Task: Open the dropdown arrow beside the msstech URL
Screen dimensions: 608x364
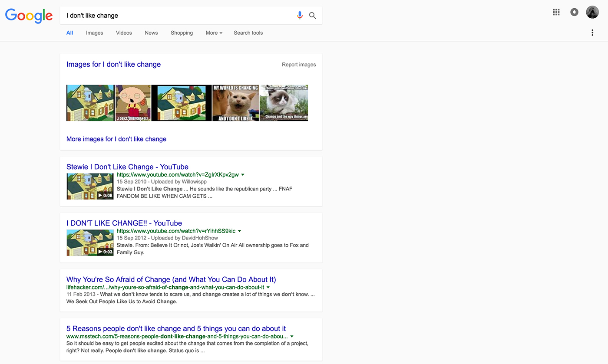Action: point(291,336)
